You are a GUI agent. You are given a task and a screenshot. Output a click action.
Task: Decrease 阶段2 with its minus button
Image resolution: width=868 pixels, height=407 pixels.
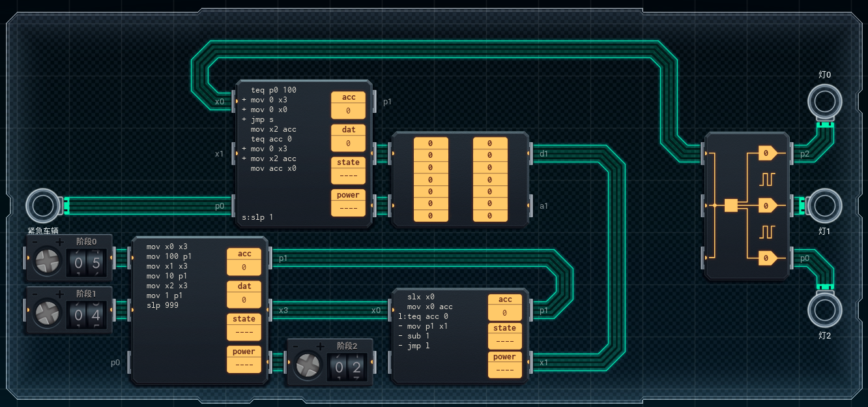pos(295,346)
